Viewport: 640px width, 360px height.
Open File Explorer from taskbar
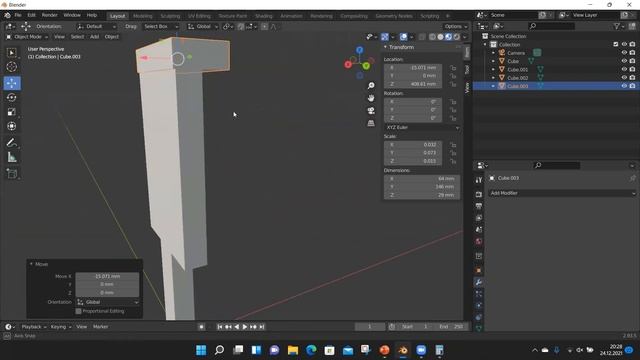(x=293, y=350)
